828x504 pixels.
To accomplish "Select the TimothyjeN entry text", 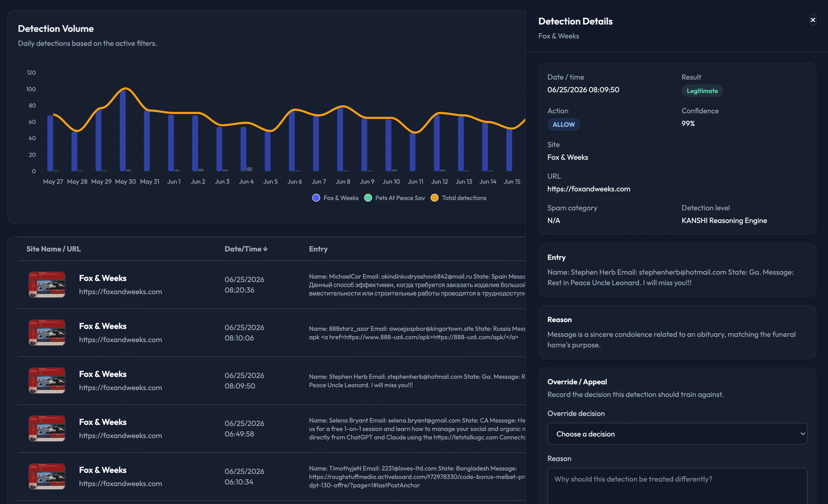I will (x=417, y=477).
